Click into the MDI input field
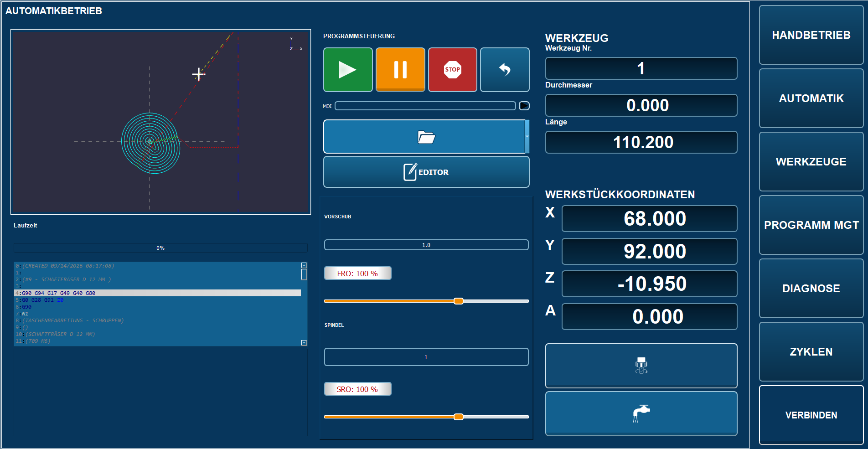The height and width of the screenshot is (449, 868). pyautogui.click(x=425, y=106)
